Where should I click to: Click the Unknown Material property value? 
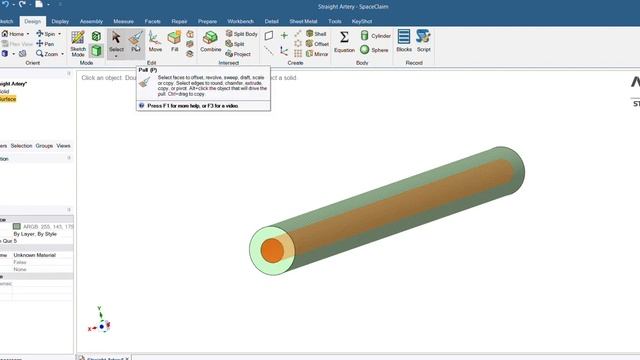35,255
